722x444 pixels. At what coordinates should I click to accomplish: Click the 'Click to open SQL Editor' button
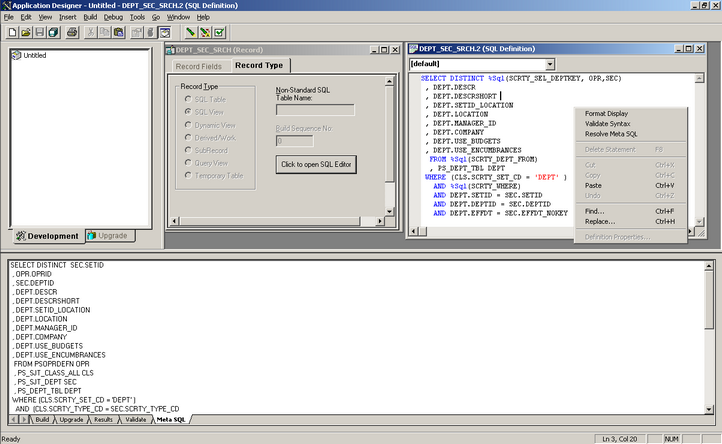(x=316, y=164)
